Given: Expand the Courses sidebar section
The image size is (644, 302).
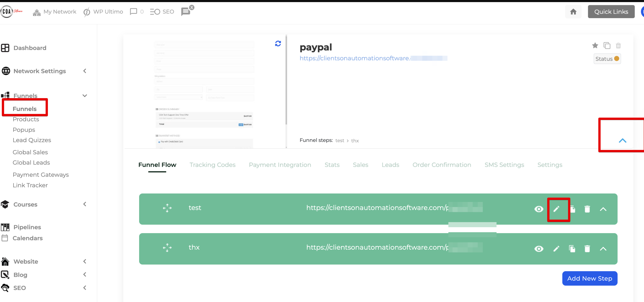Looking at the screenshot, I should tap(84, 204).
